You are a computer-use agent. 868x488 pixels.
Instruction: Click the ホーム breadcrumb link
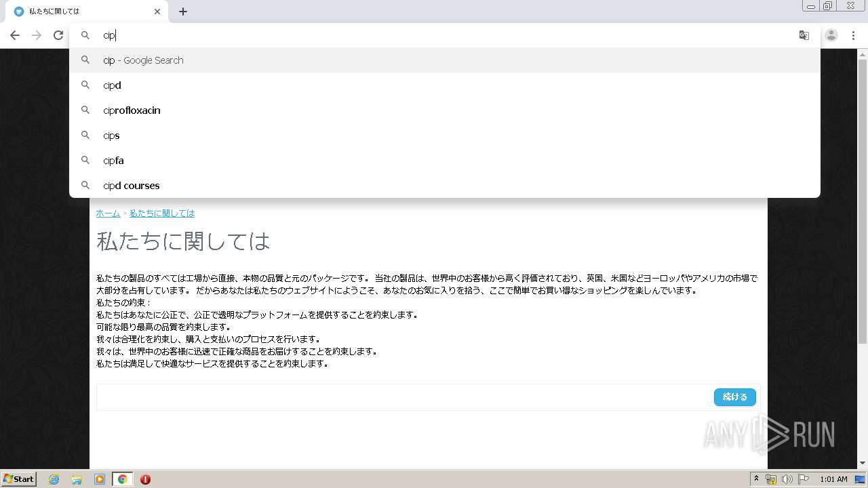[108, 213]
